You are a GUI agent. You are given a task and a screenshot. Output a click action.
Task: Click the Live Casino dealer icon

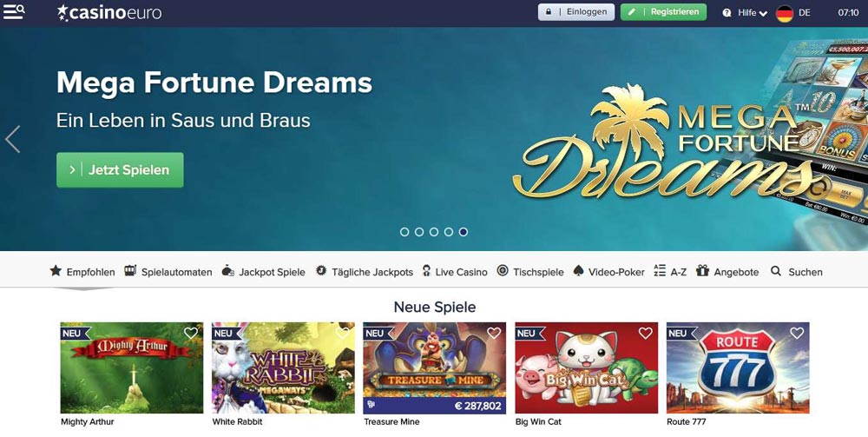(x=426, y=271)
